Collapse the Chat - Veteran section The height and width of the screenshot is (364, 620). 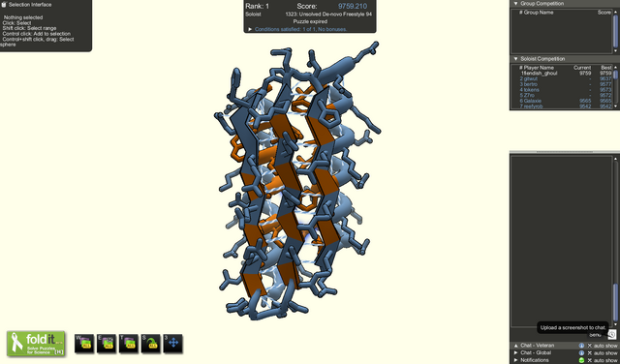pyautogui.click(x=515, y=346)
